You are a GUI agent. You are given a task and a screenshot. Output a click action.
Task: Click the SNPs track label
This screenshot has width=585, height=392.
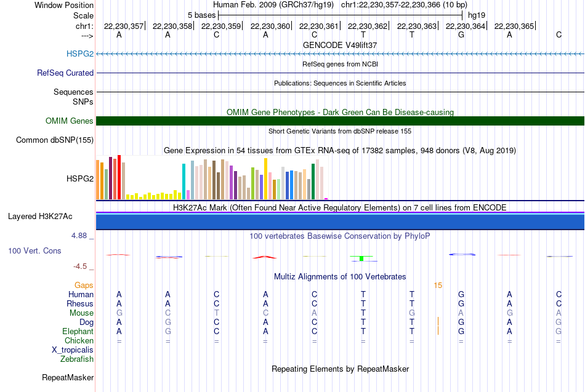point(83,102)
